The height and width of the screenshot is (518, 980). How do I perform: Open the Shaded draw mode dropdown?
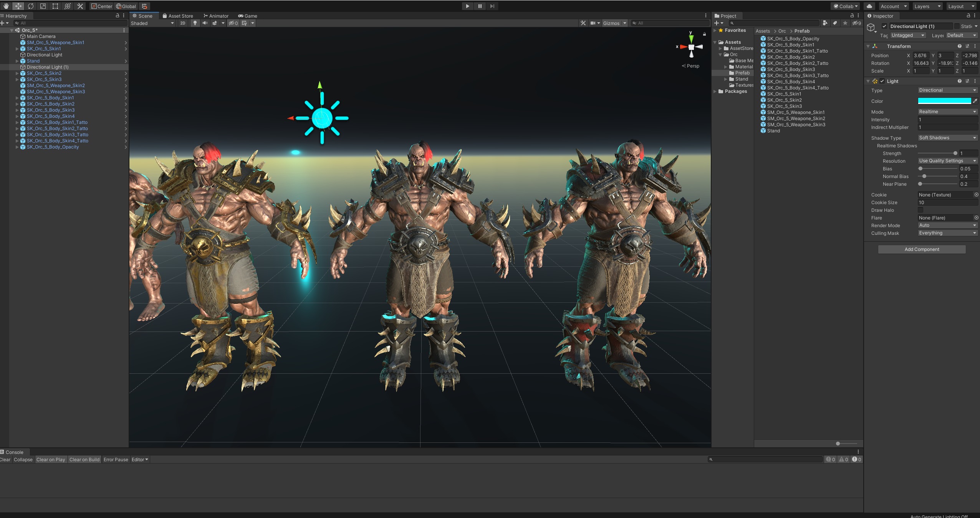coord(152,23)
